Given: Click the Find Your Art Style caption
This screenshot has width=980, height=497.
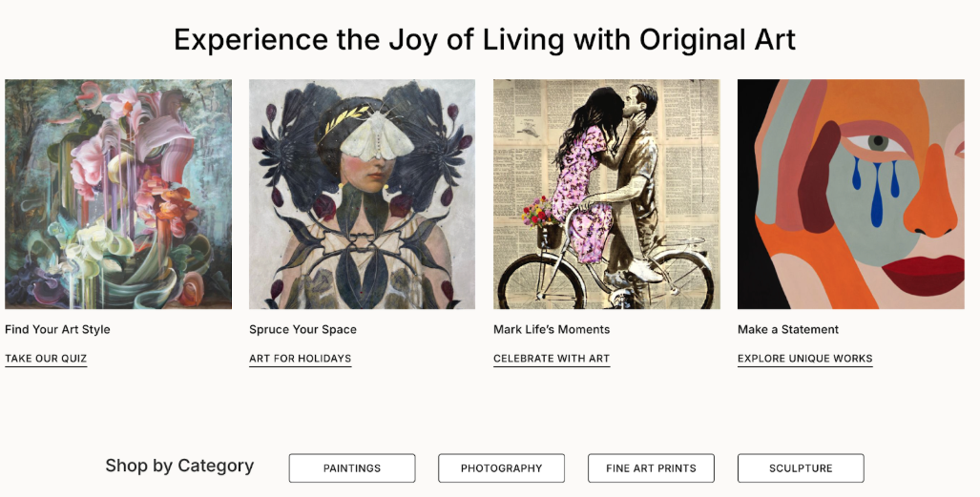Looking at the screenshot, I should 57,329.
